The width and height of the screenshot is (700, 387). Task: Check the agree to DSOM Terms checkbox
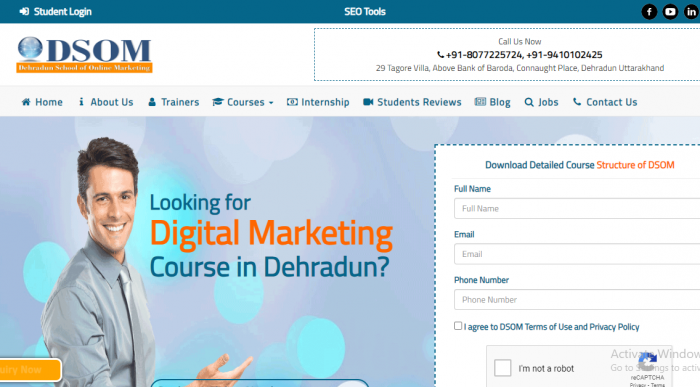[x=458, y=326]
